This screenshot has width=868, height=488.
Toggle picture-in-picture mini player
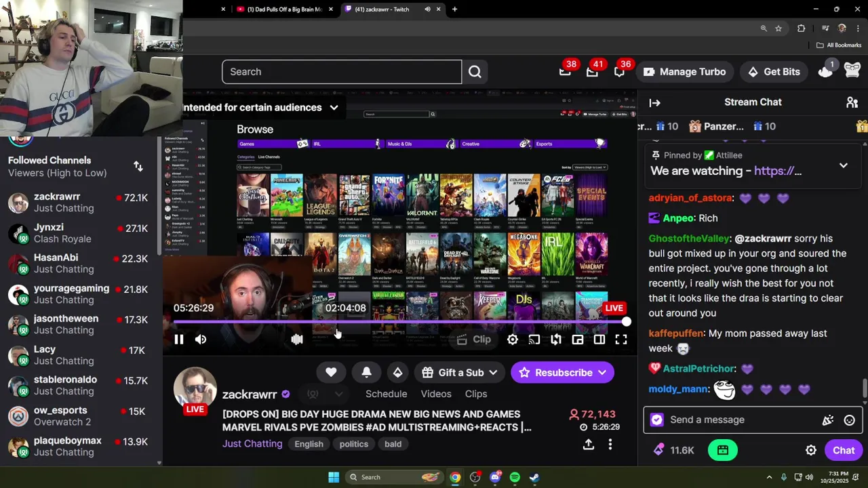click(x=578, y=340)
